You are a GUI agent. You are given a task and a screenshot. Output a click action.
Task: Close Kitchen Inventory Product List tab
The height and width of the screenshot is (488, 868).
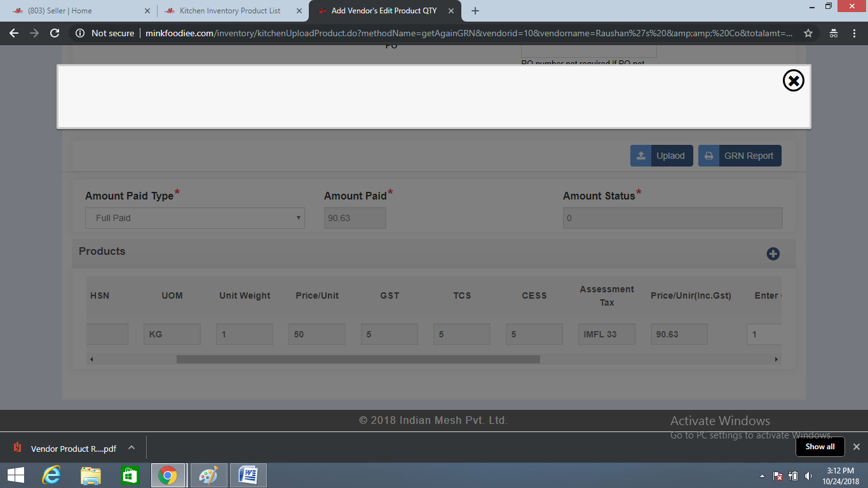click(299, 11)
